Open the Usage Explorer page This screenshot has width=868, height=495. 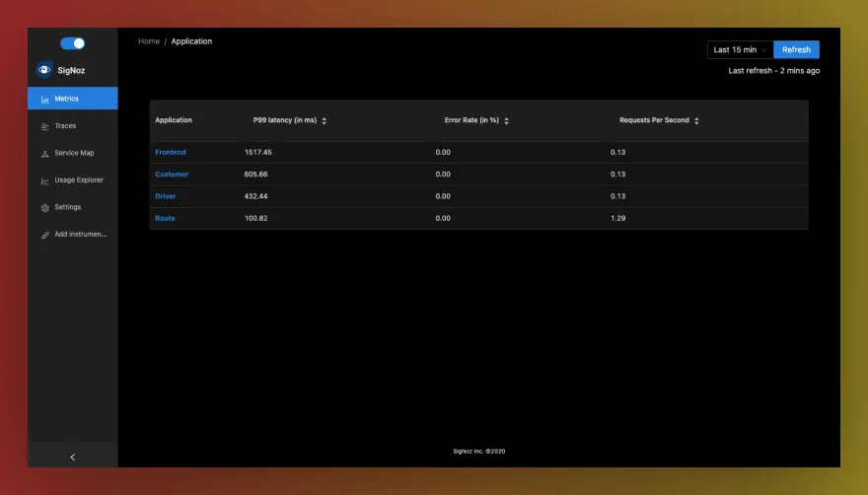[x=73, y=179]
